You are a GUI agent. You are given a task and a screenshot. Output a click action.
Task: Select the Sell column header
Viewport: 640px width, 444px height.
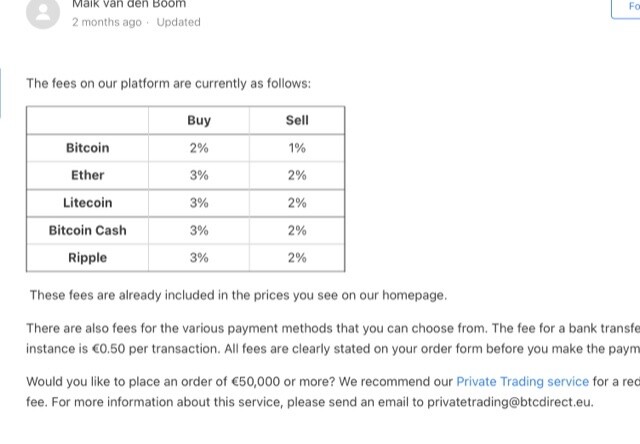(x=297, y=120)
